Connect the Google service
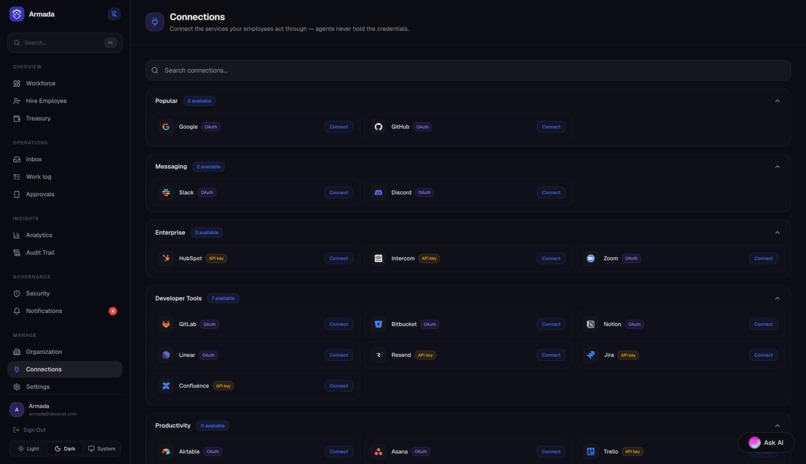Screen dimensions: 806x464 click(339, 127)
